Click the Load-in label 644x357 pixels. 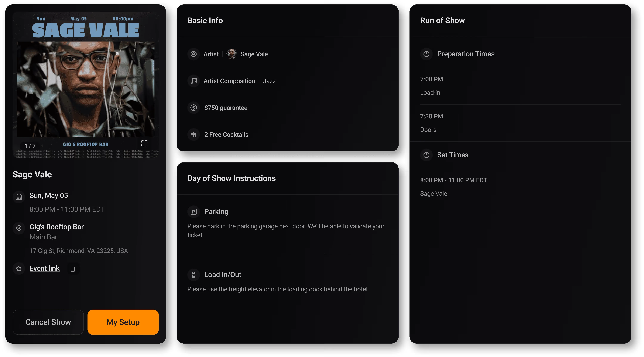[x=430, y=93]
